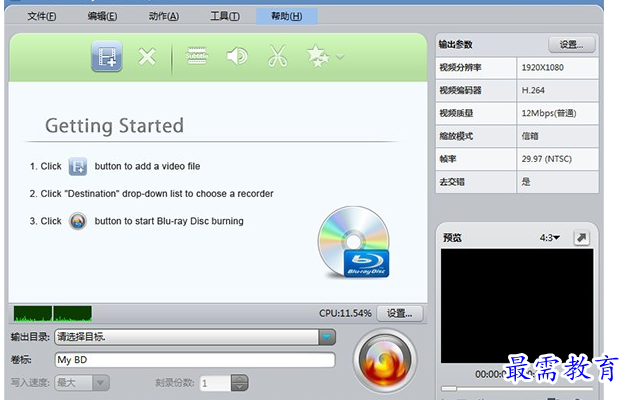Open the 写入速度 最大 dropdown
This screenshot has width=627, height=400.
82,383
